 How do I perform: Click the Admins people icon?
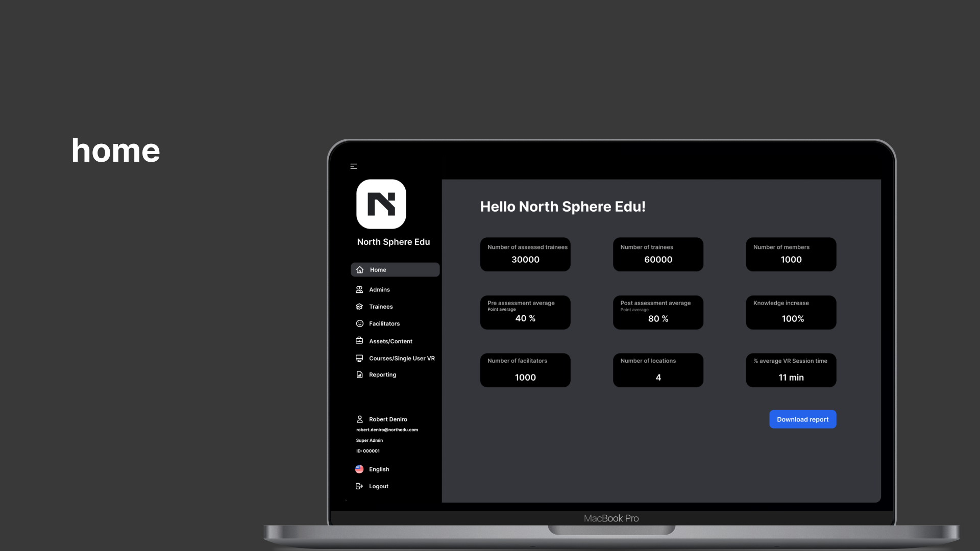[x=359, y=289]
